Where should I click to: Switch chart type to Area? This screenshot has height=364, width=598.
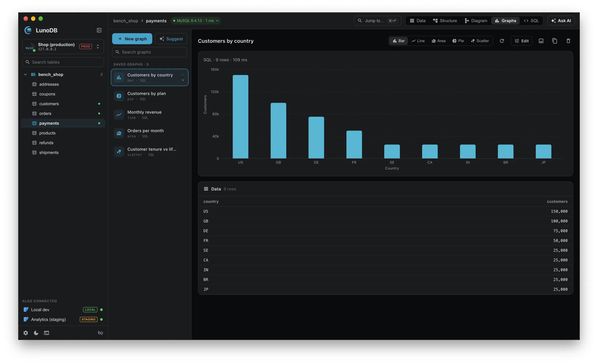click(438, 41)
